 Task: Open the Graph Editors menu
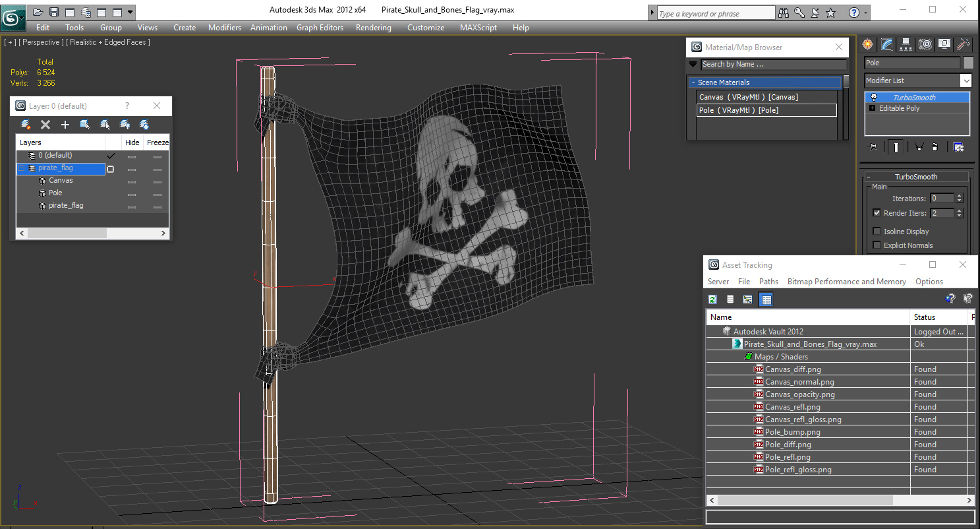click(x=320, y=28)
